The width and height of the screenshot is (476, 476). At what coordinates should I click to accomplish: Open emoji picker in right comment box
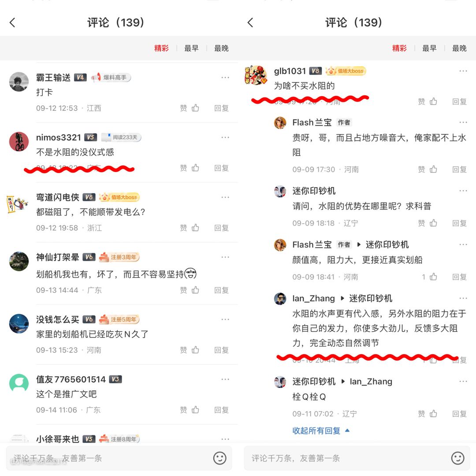coord(457,458)
